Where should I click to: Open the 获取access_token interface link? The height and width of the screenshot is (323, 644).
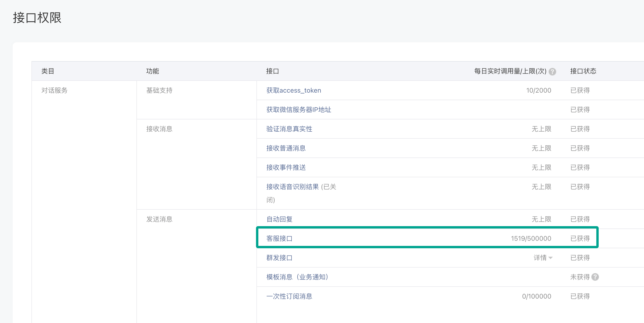294,90
